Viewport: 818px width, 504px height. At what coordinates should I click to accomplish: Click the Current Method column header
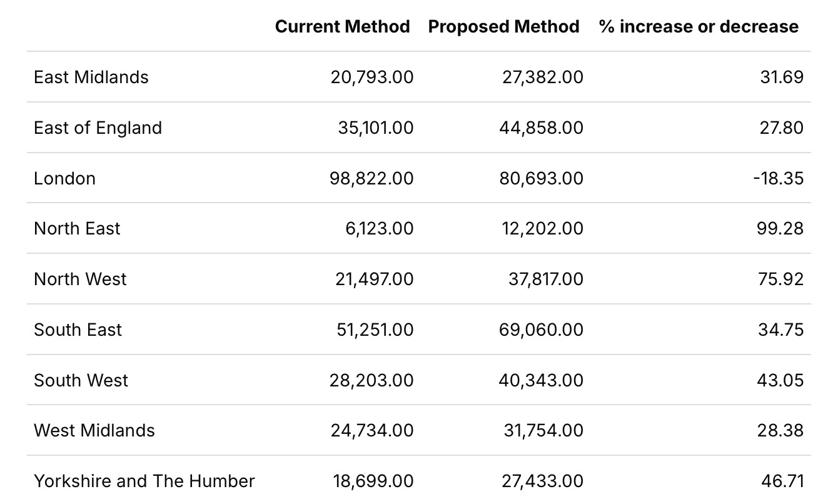tap(342, 26)
